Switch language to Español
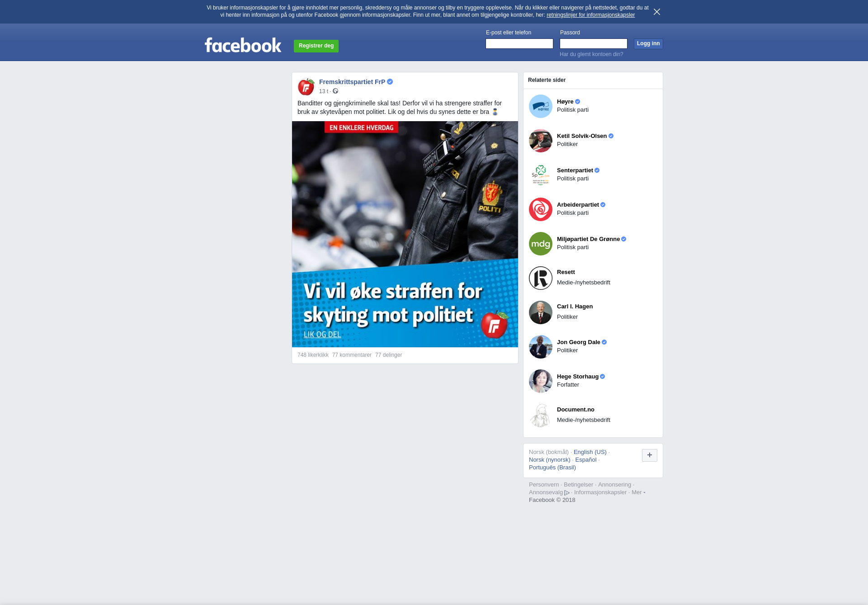Screen dimensions: 868x605 tap(586, 460)
